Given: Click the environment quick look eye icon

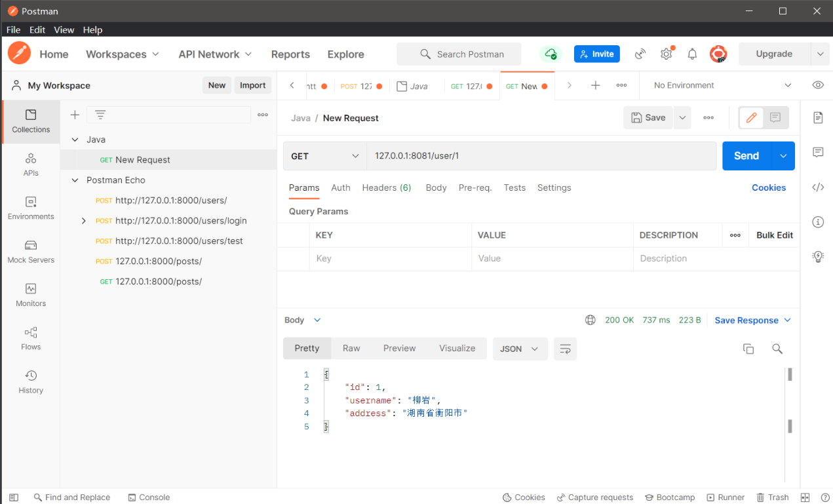Looking at the screenshot, I should (818, 85).
